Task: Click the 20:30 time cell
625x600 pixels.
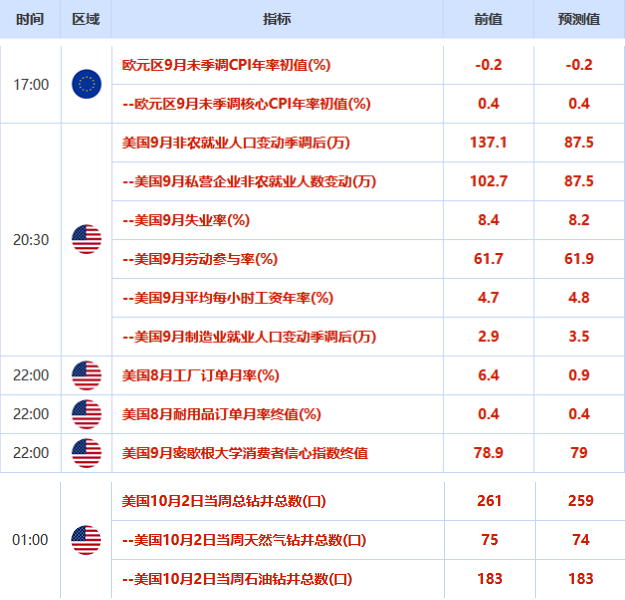Action: coord(31,240)
